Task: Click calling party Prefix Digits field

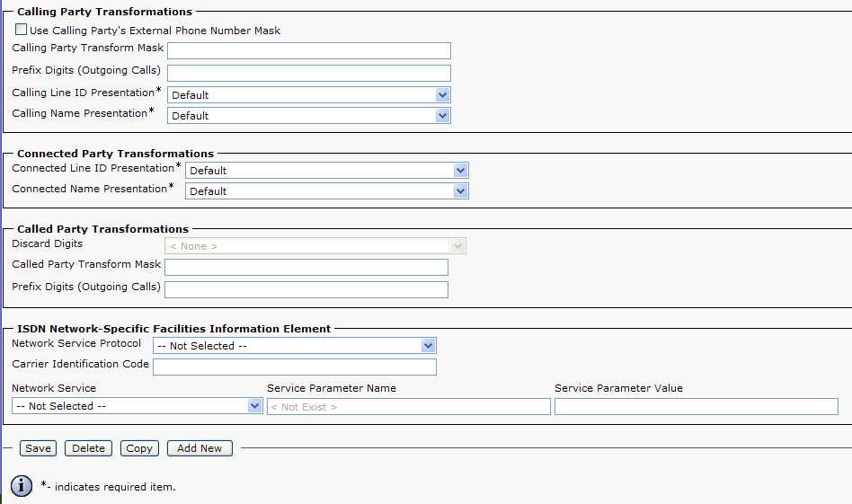Action: point(308,73)
